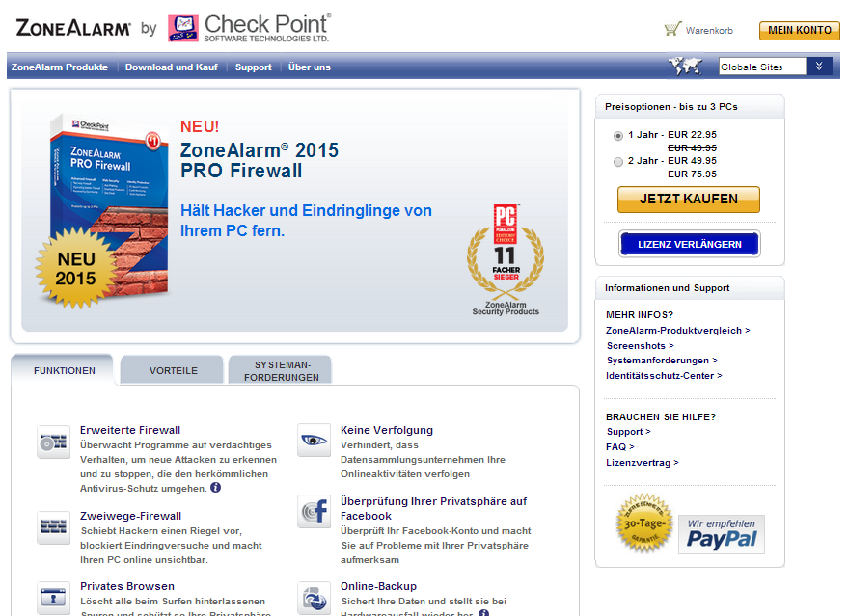The height and width of the screenshot is (616, 848).
Task: Click the Lizenz Verlängern button
Action: (690, 244)
